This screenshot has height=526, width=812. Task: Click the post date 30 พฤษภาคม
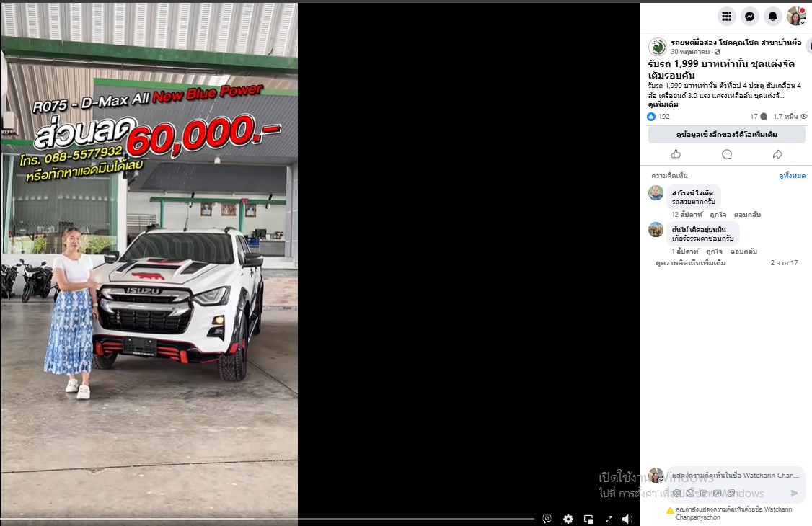690,52
